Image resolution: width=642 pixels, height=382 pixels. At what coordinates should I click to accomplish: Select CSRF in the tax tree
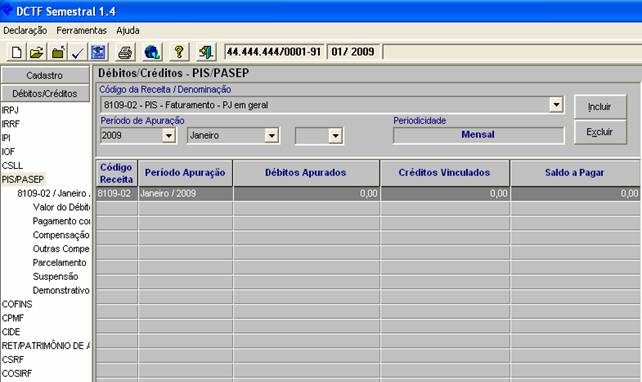tap(13, 360)
